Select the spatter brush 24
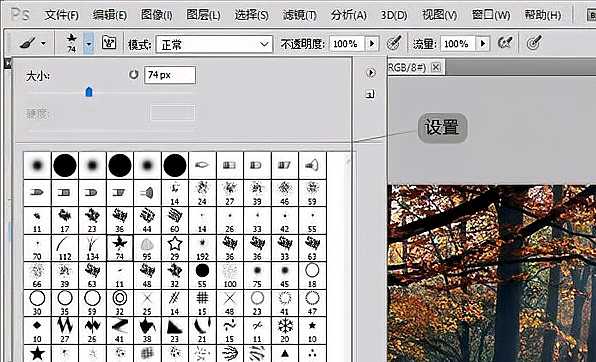596x362 pixels. tap(202, 193)
